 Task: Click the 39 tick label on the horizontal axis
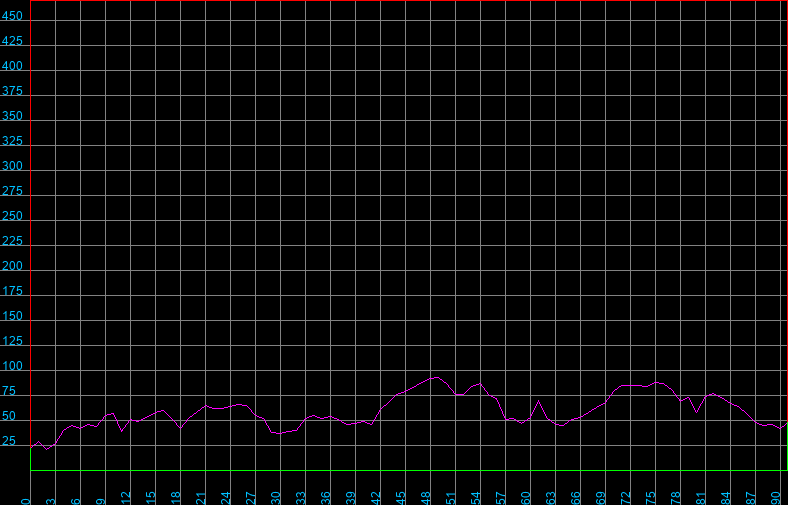coord(351,498)
